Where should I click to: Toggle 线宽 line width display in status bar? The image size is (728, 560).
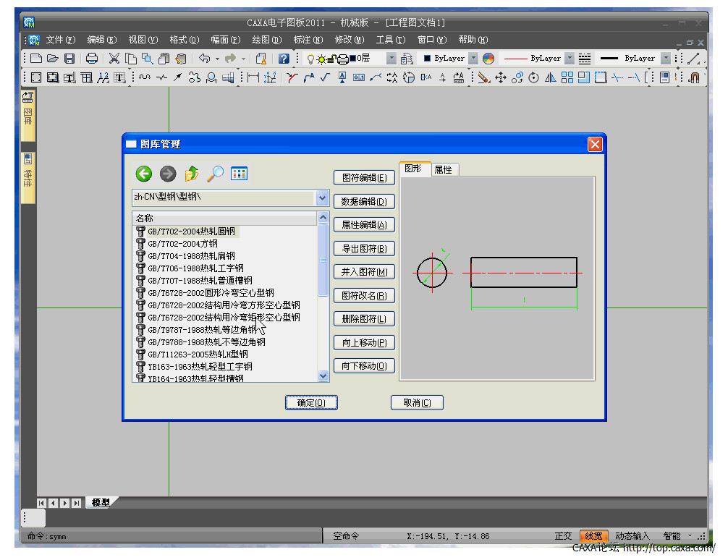[x=594, y=536]
